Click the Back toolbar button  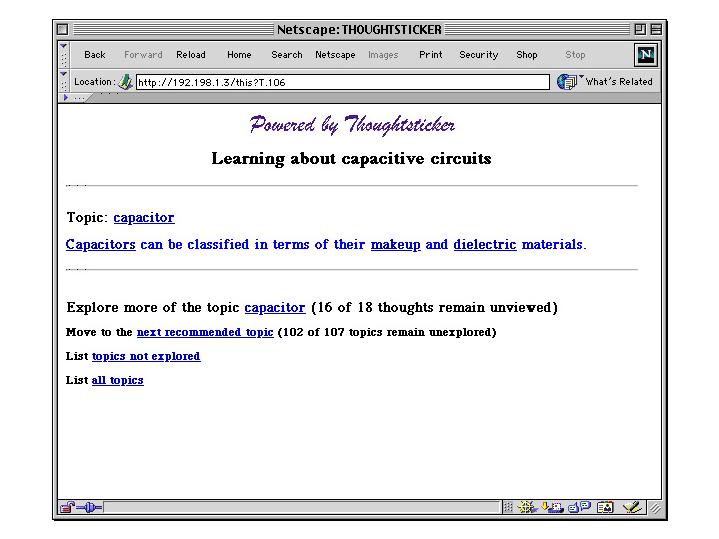coord(95,55)
